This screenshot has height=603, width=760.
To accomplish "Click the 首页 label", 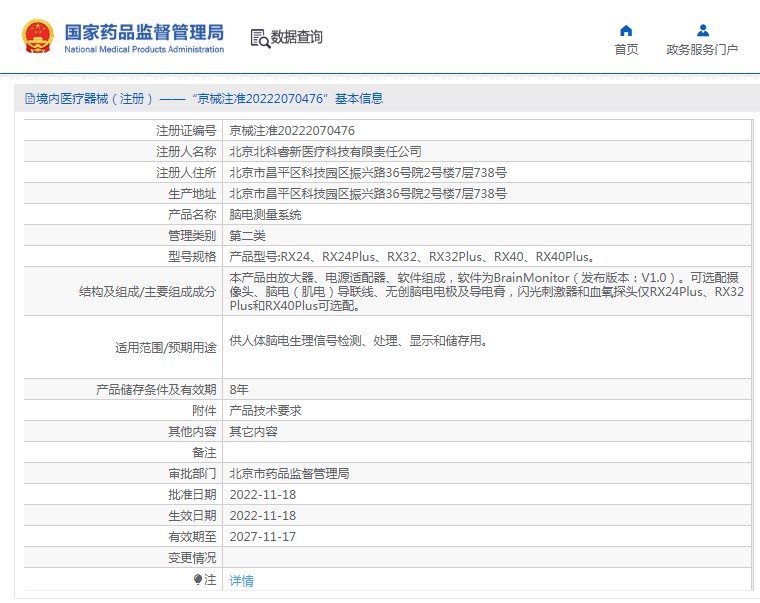I will pos(626,49).
